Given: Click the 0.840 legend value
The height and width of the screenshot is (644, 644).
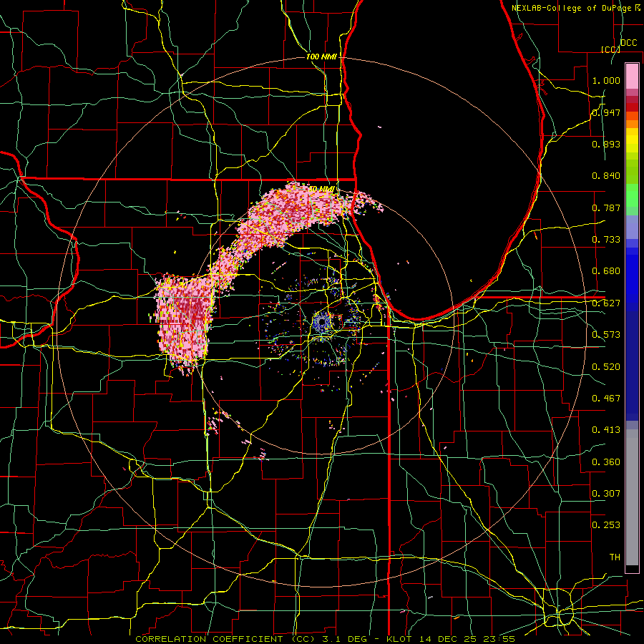Looking at the screenshot, I should pos(606,176).
